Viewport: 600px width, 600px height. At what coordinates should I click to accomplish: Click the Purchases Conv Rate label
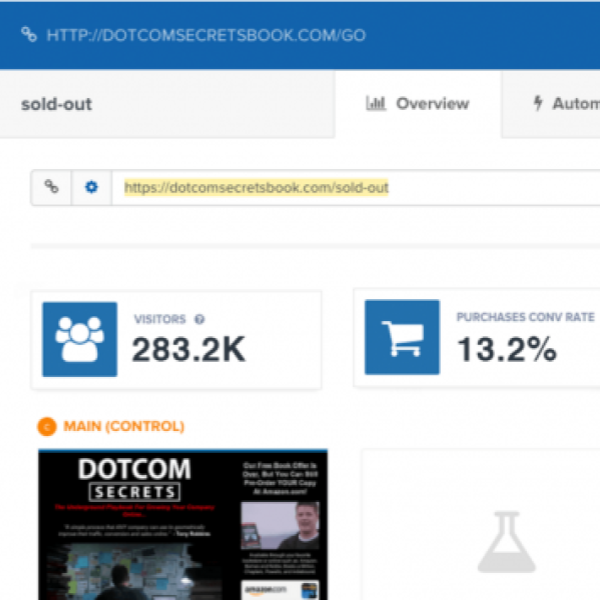click(x=525, y=317)
